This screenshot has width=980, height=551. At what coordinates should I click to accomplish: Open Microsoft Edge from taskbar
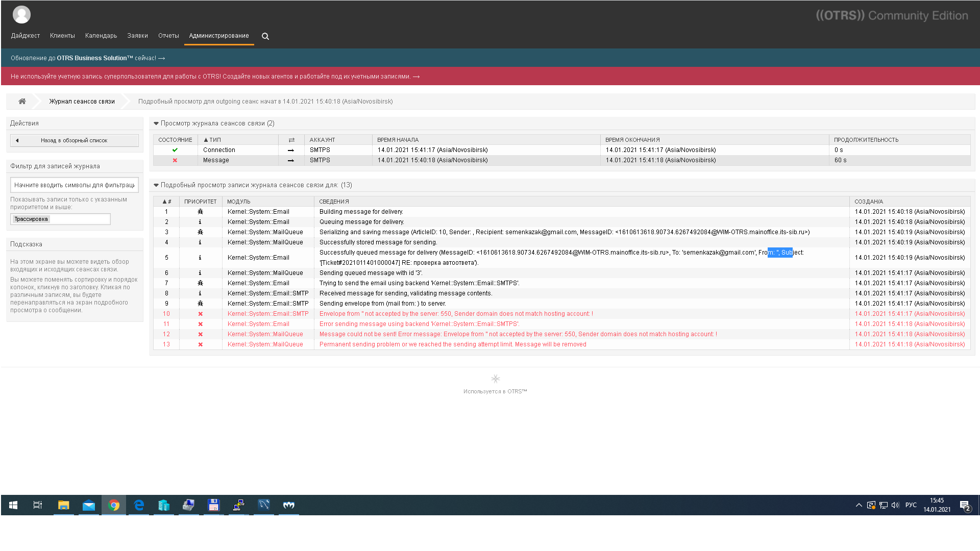pos(139,505)
